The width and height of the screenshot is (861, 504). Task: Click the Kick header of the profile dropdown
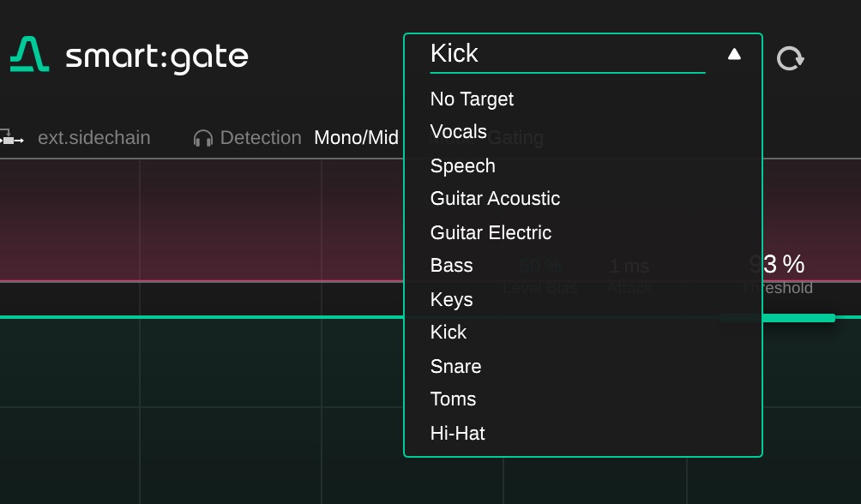[x=455, y=54]
